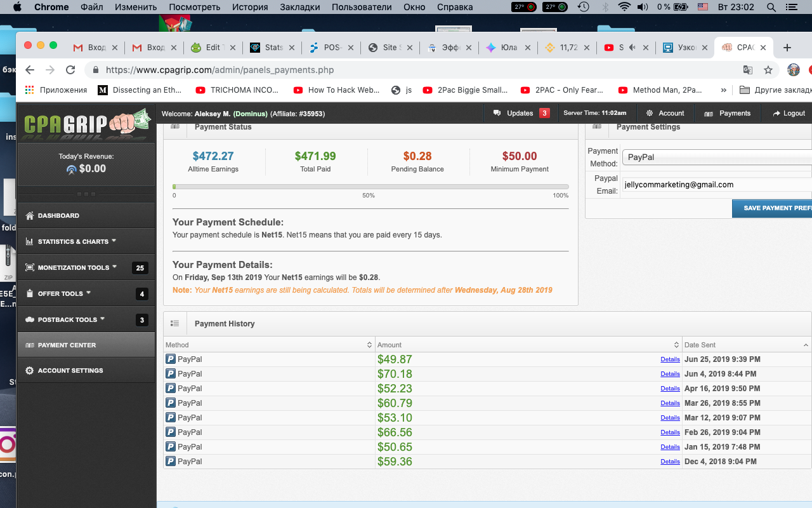Image resolution: width=812 pixels, height=508 pixels.
Task: Click Save Payment Pref button
Action: [x=772, y=208]
